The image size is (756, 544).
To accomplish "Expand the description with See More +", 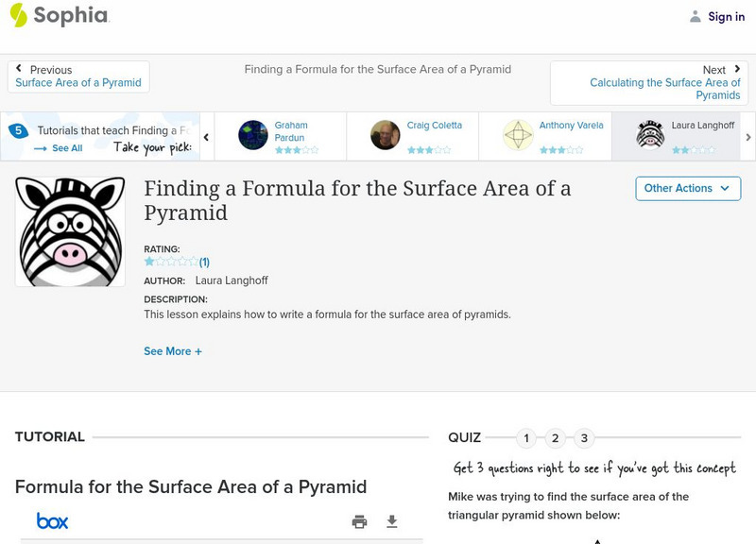I will [x=173, y=351].
